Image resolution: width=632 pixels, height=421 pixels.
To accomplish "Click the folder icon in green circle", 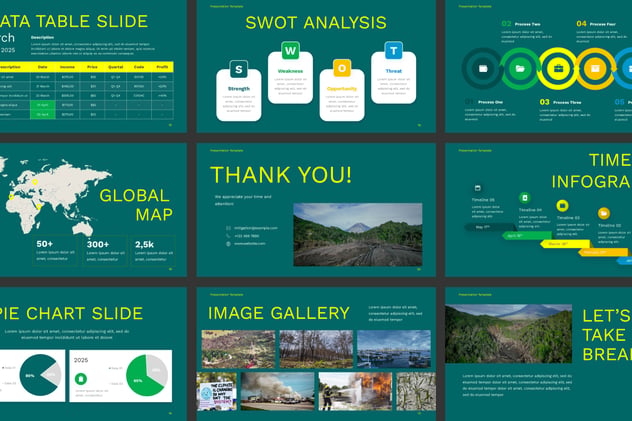I will (x=520, y=68).
